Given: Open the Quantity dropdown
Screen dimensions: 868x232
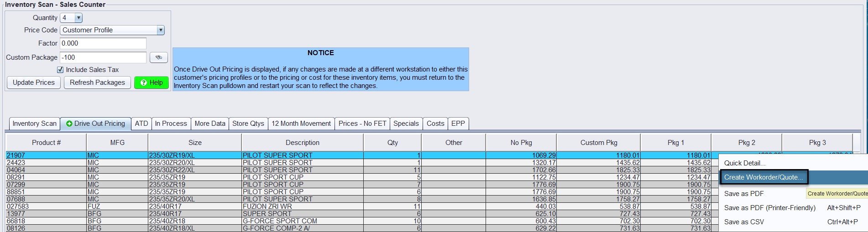Looking at the screenshot, I should coord(78,18).
